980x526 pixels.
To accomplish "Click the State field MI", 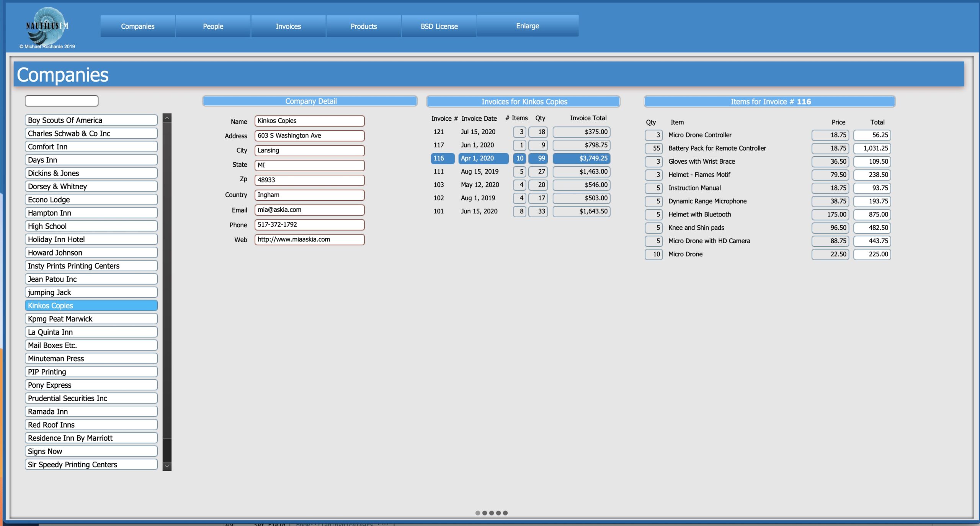I will point(309,165).
